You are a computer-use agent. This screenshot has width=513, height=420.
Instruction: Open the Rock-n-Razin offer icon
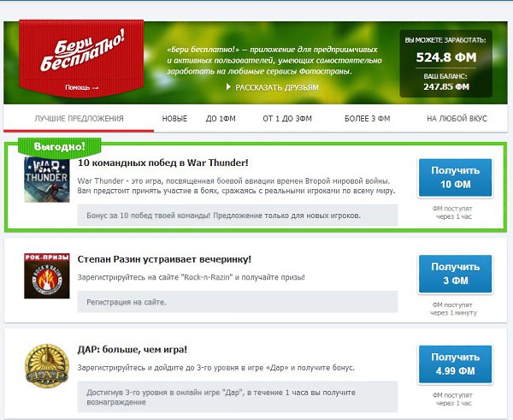(47, 275)
